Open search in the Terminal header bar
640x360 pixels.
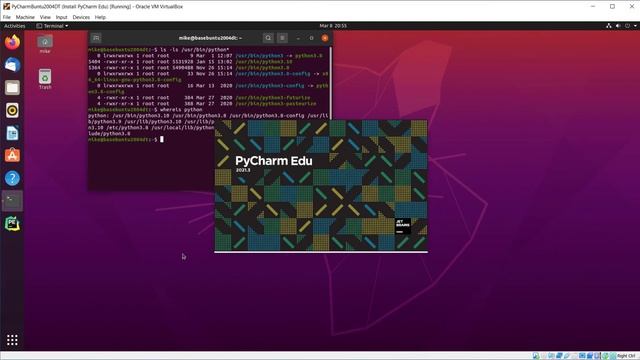point(268,38)
